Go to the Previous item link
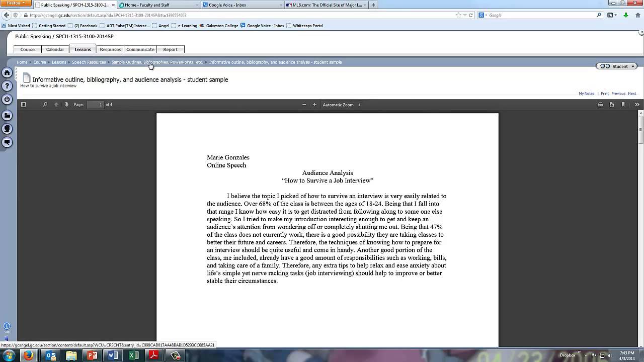The width and height of the screenshot is (644, 362). point(618,94)
